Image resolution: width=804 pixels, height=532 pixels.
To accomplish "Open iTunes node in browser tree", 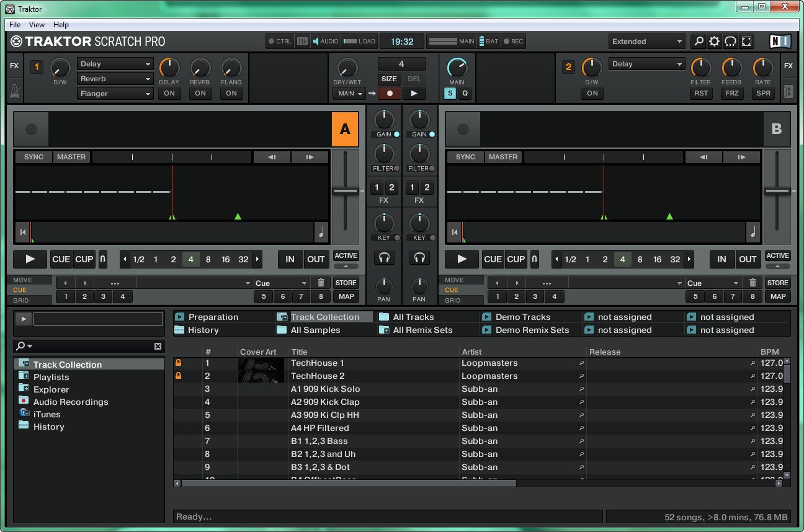I will coord(47,414).
